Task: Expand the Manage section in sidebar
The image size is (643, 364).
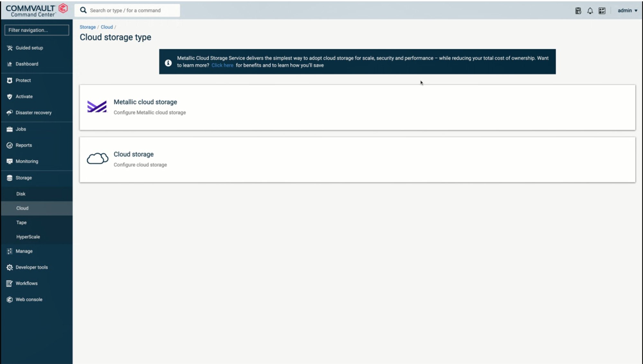Action: (24, 251)
